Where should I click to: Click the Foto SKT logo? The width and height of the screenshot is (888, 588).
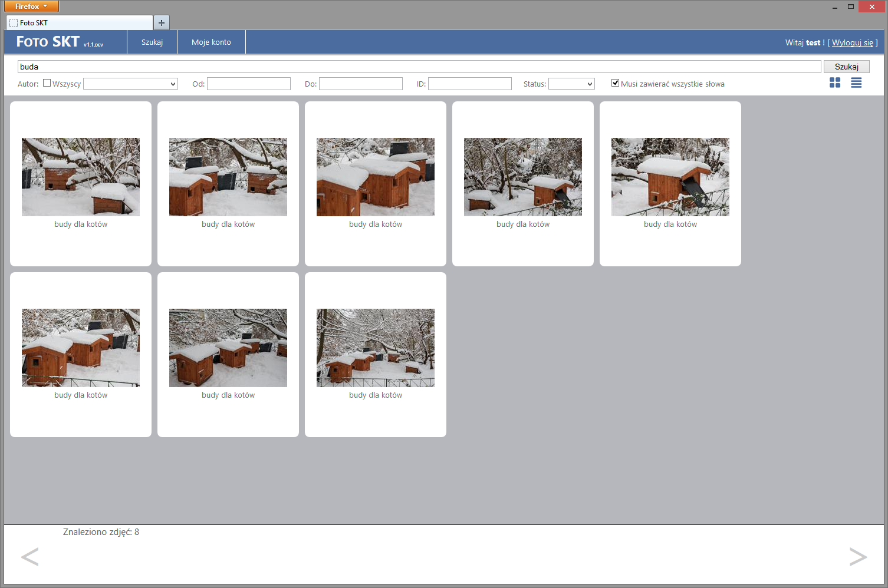48,42
